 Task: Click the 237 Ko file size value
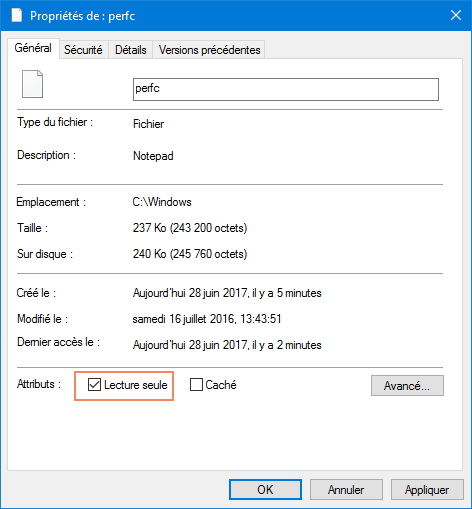[190, 228]
